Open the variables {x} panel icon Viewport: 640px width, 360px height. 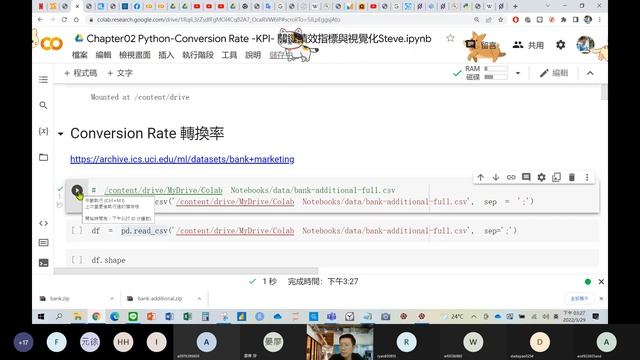(x=43, y=131)
